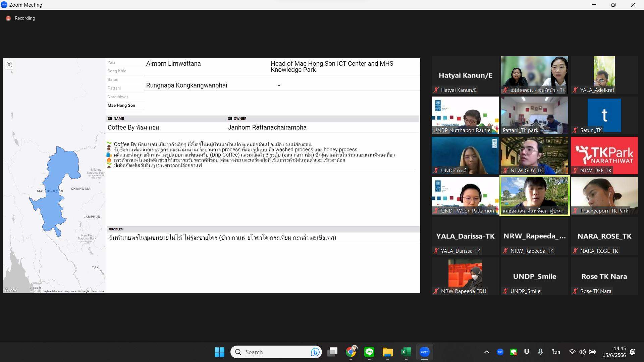Image resolution: width=644 pixels, height=362 pixels.
Task: Open Google Chrome from taskbar
Action: coord(351,352)
